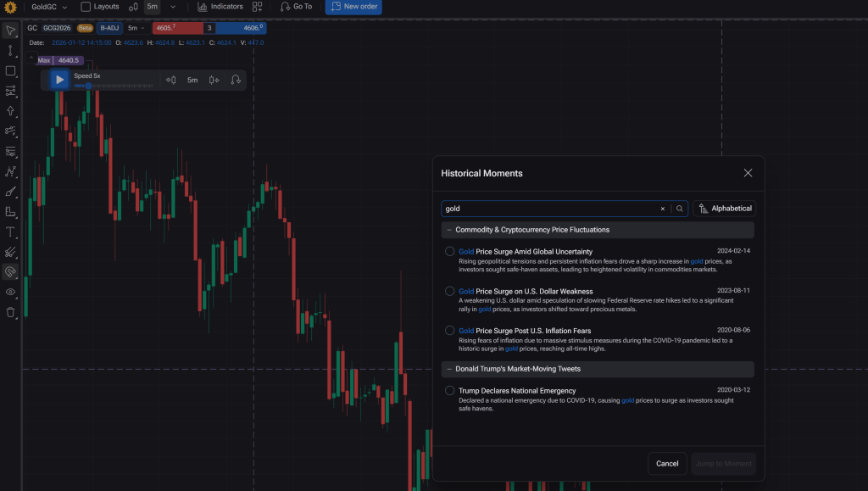The width and height of the screenshot is (868, 491).
Task: Toggle Alphabetical sort button
Action: (x=725, y=209)
